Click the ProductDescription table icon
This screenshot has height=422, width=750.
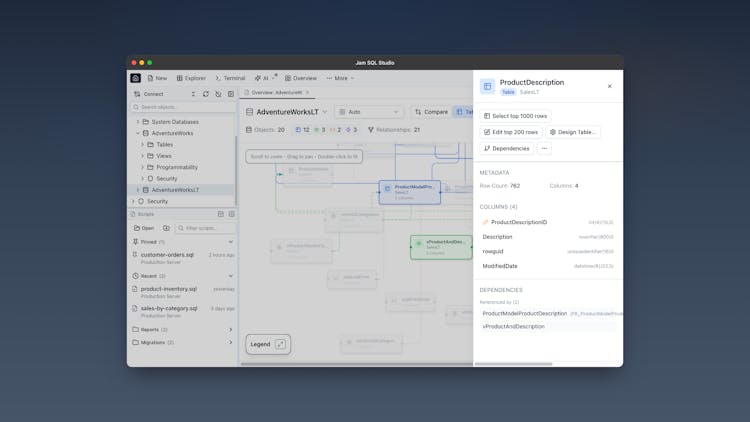coord(487,87)
